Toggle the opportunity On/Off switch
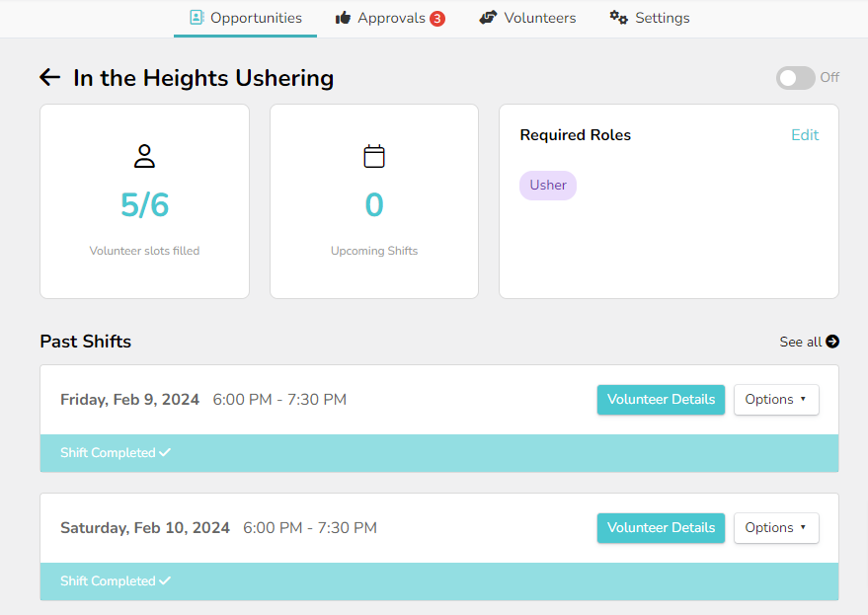The width and height of the screenshot is (868, 615). click(x=795, y=78)
